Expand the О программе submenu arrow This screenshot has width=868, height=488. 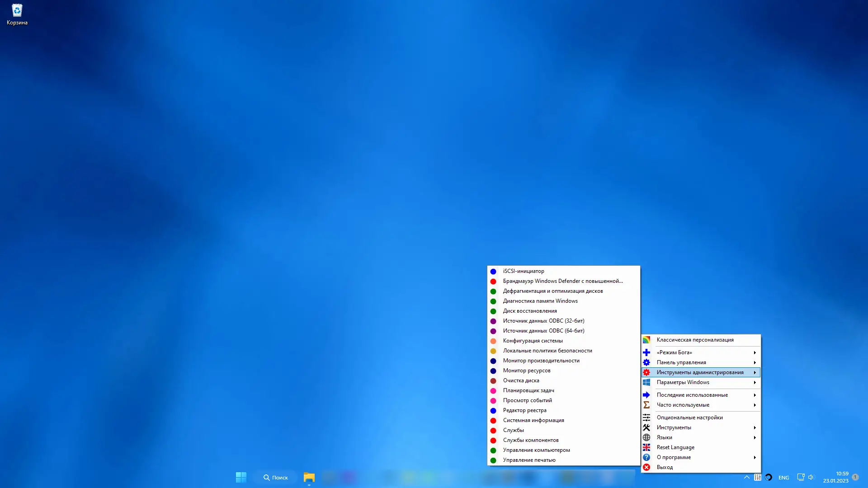[755, 457]
